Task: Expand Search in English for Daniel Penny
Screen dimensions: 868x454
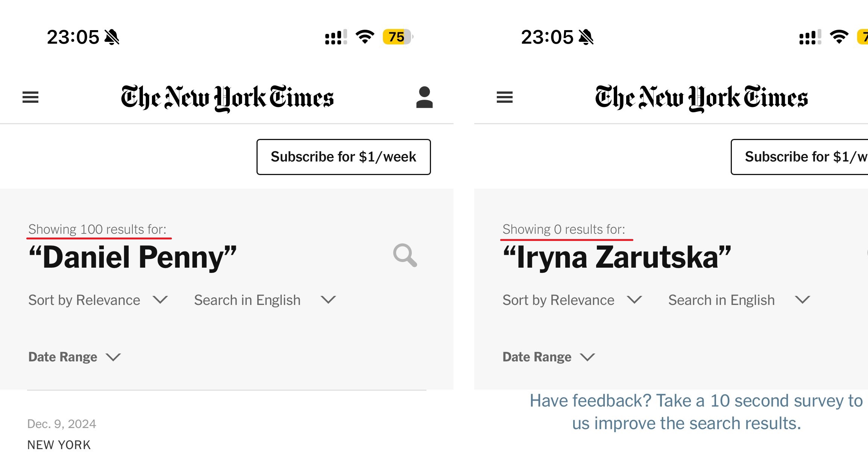Action: [264, 300]
